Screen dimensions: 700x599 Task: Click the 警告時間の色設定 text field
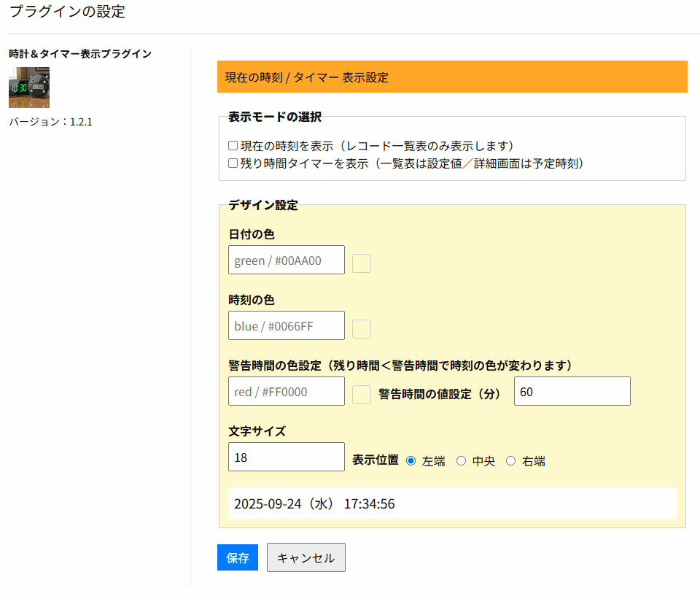(286, 391)
